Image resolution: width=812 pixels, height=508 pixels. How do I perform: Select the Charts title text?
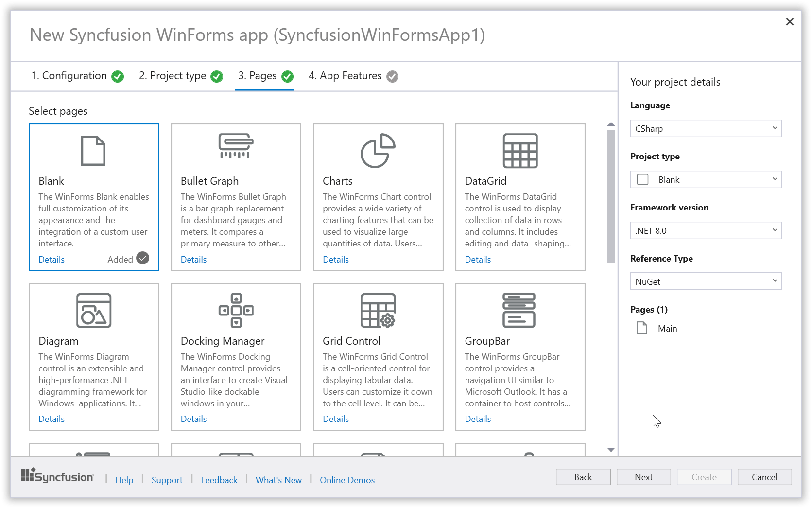(338, 181)
